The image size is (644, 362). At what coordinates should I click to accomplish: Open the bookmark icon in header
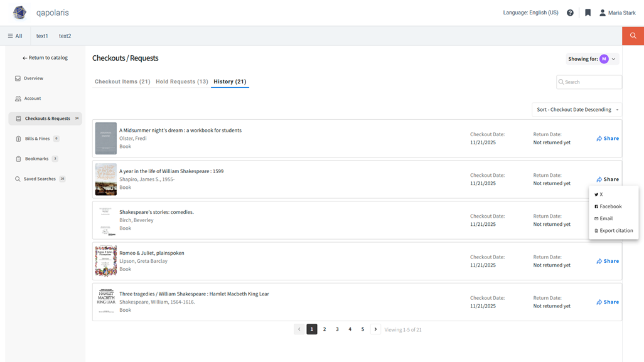click(x=588, y=13)
